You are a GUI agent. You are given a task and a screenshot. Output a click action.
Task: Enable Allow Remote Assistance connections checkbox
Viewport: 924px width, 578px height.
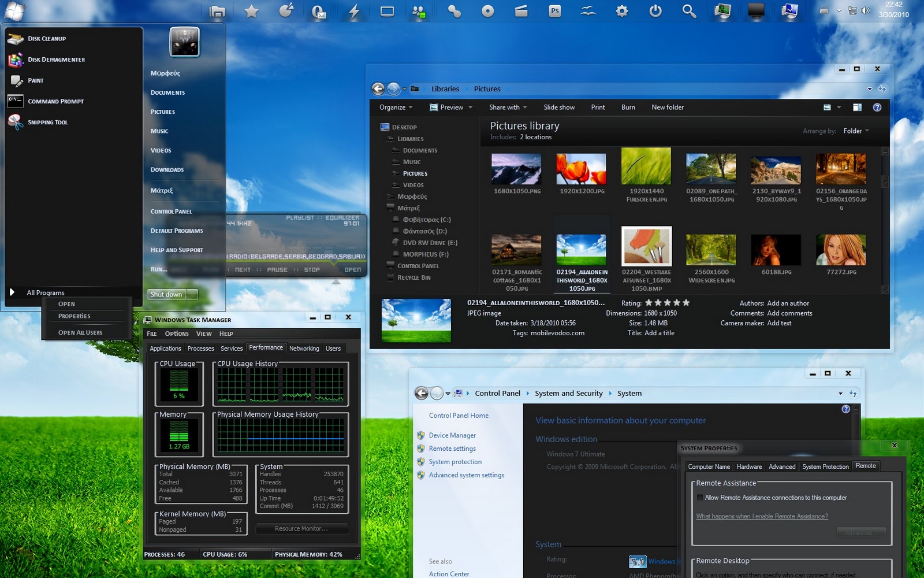tap(700, 497)
